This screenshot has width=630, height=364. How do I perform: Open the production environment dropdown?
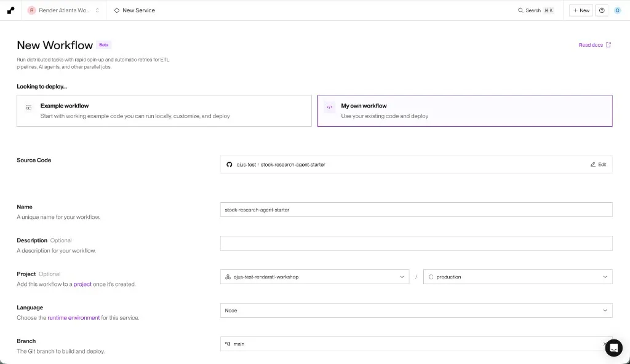(x=517, y=277)
